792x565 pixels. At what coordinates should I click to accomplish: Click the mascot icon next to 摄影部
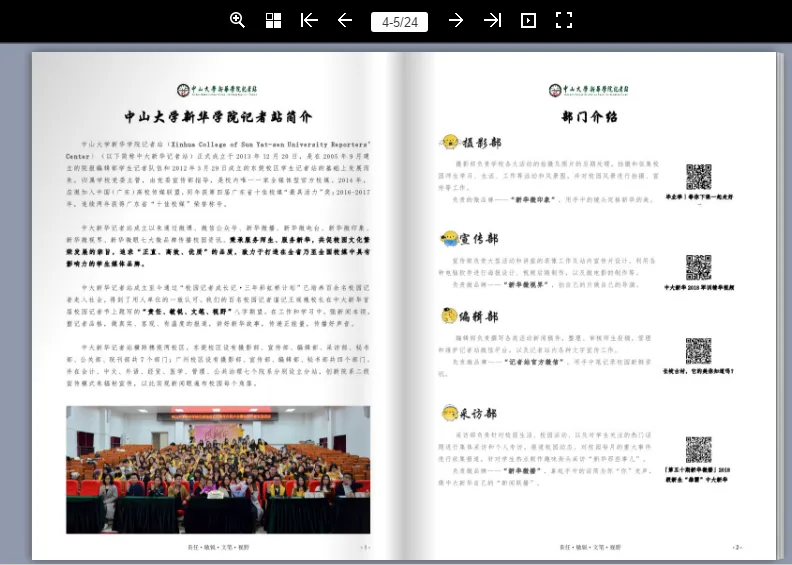coord(449,142)
